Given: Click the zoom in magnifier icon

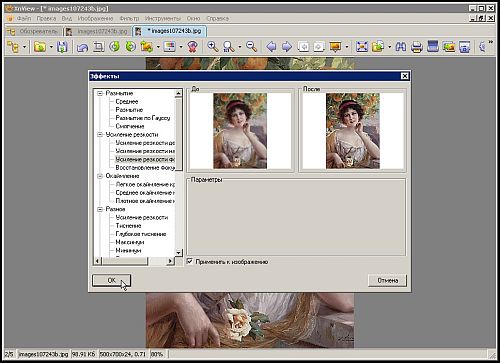Looking at the screenshot, I should 213,47.
